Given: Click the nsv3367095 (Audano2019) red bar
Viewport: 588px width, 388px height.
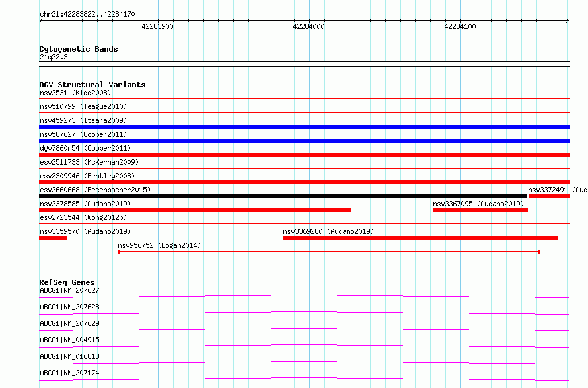Looking at the screenshot, I should [480, 210].
